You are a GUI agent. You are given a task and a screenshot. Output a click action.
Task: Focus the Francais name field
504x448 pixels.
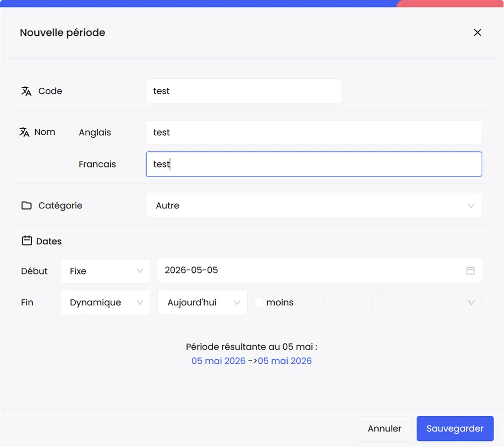[x=314, y=164]
